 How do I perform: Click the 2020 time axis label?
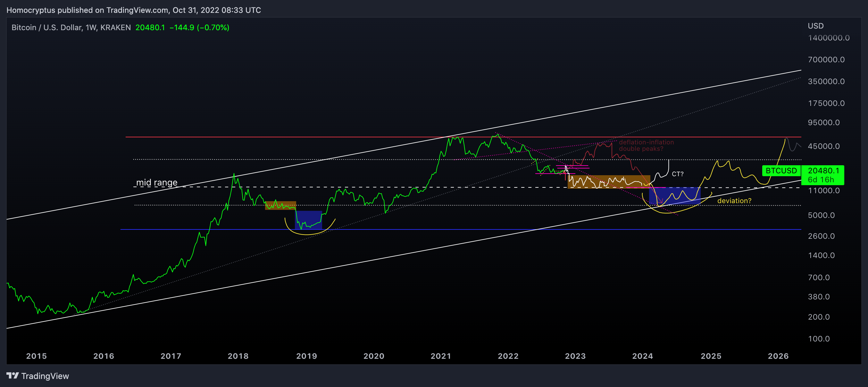(374, 356)
